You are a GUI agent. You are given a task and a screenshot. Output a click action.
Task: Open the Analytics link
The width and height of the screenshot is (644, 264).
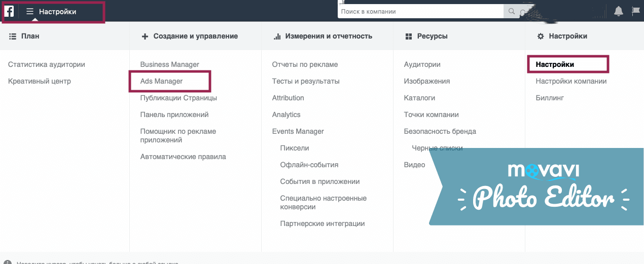click(287, 115)
